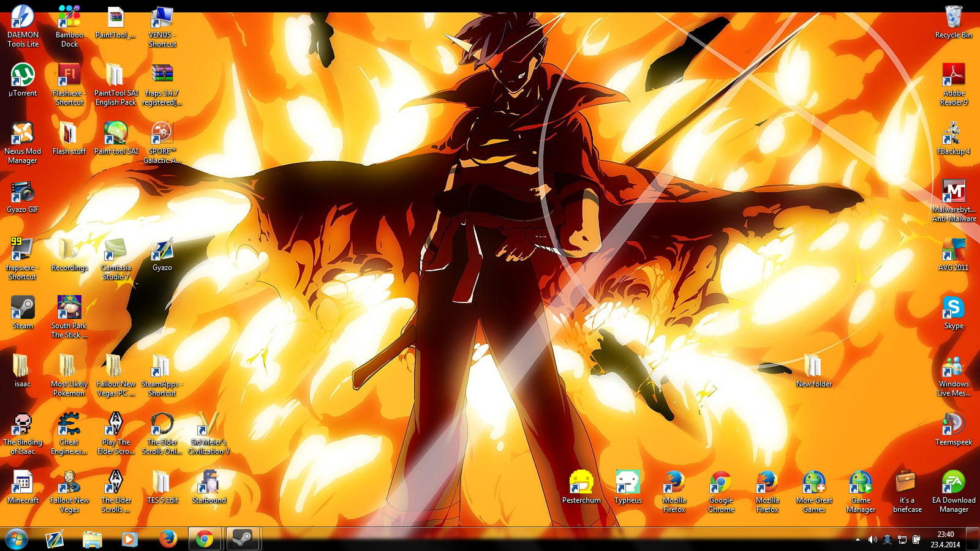Screen dimensions: 980x551
Task: Select the fraps.exe - Shortcut icon
Action: click(x=23, y=260)
